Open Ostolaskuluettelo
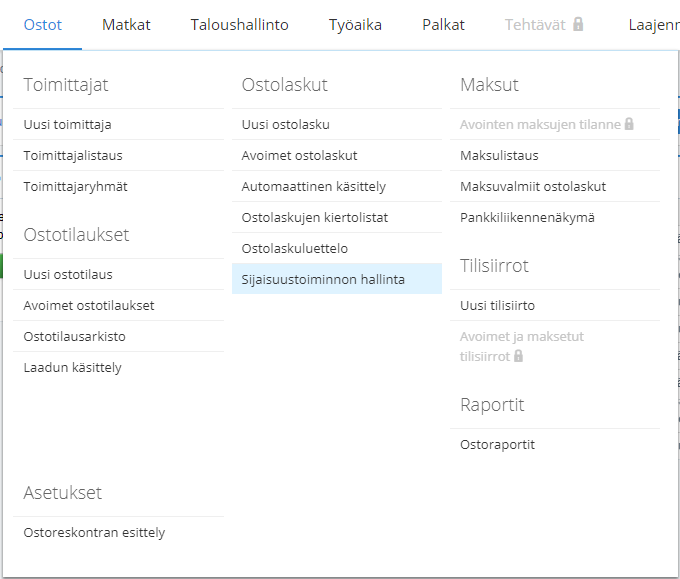This screenshot has height=579, width=680. 295,249
